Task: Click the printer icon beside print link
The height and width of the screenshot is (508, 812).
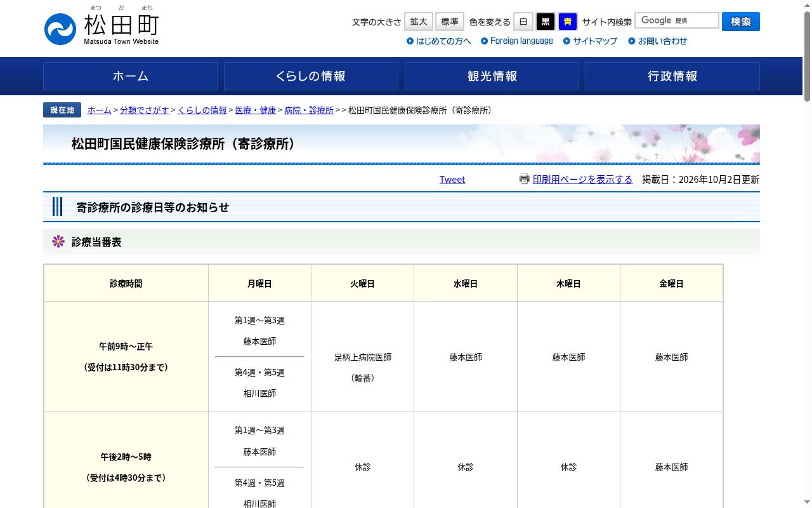Action: pos(524,179)
